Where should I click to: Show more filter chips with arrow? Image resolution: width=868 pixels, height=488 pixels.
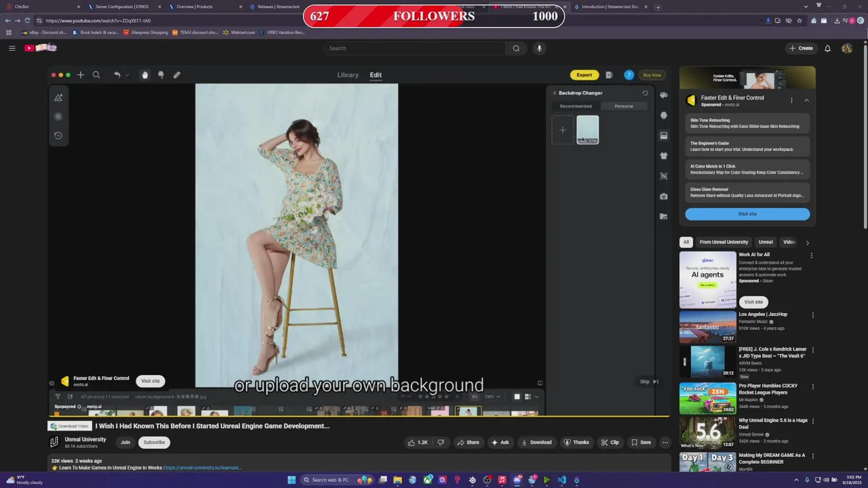(807, 243)
